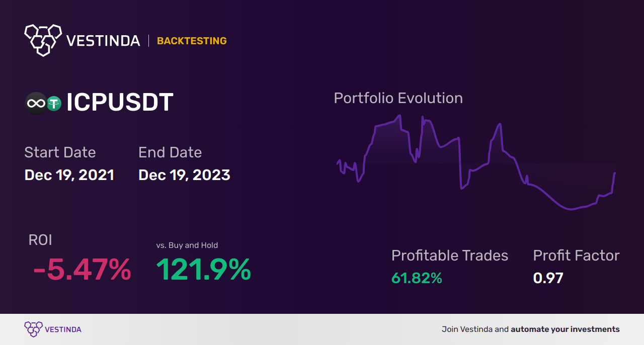
Task: Click the Profitable Trades label
Action: pyautogui.click(x=450, y=255)
